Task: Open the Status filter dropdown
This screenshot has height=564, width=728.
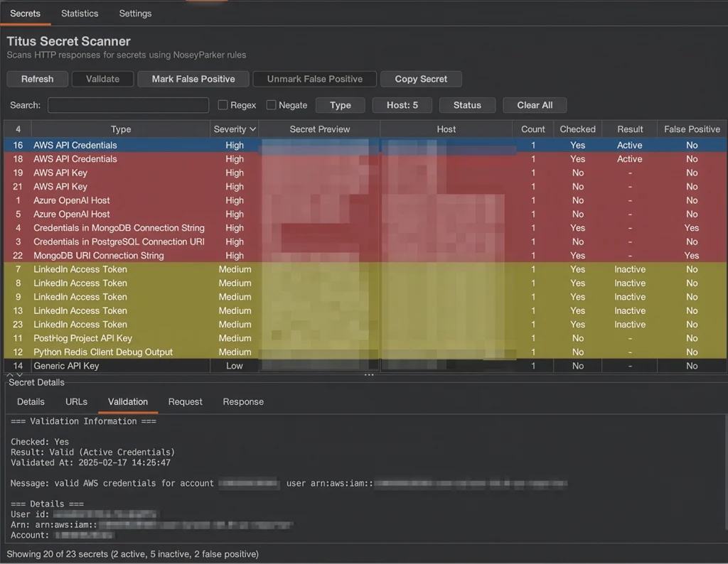Action: click(467, 104)
